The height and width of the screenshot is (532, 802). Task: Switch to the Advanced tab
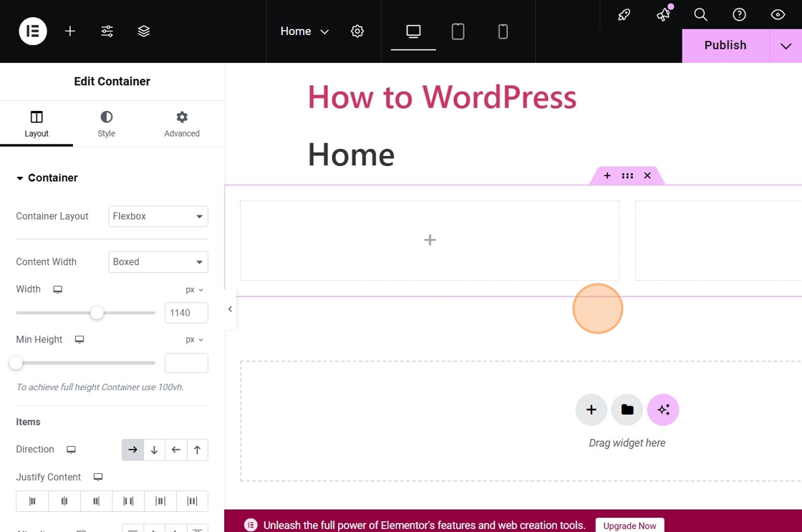182,125
